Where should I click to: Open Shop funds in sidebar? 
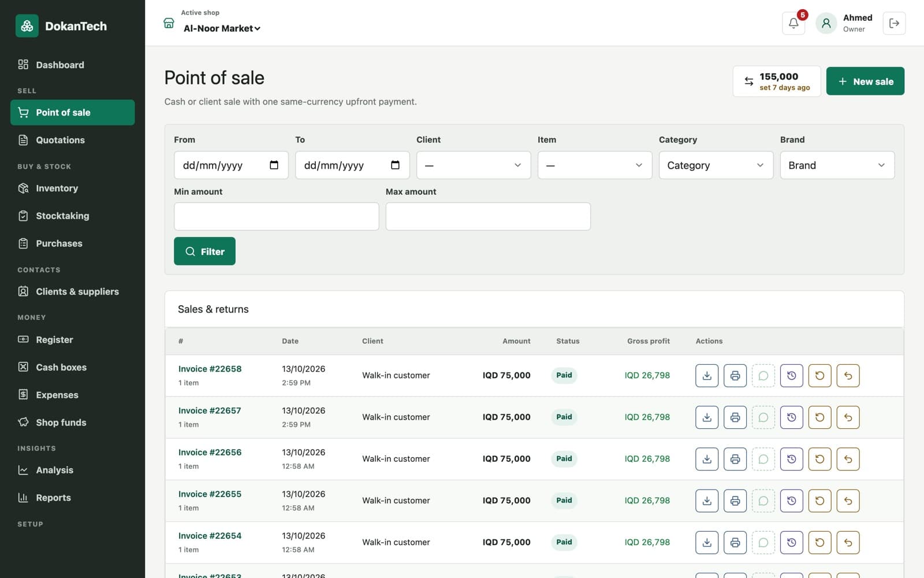tap(73, 423)
